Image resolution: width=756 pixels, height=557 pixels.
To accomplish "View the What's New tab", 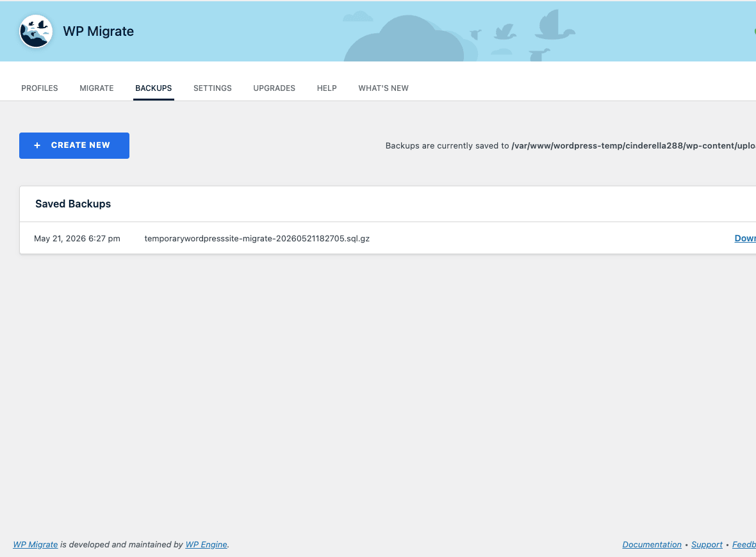I will [x=383, y=88].
